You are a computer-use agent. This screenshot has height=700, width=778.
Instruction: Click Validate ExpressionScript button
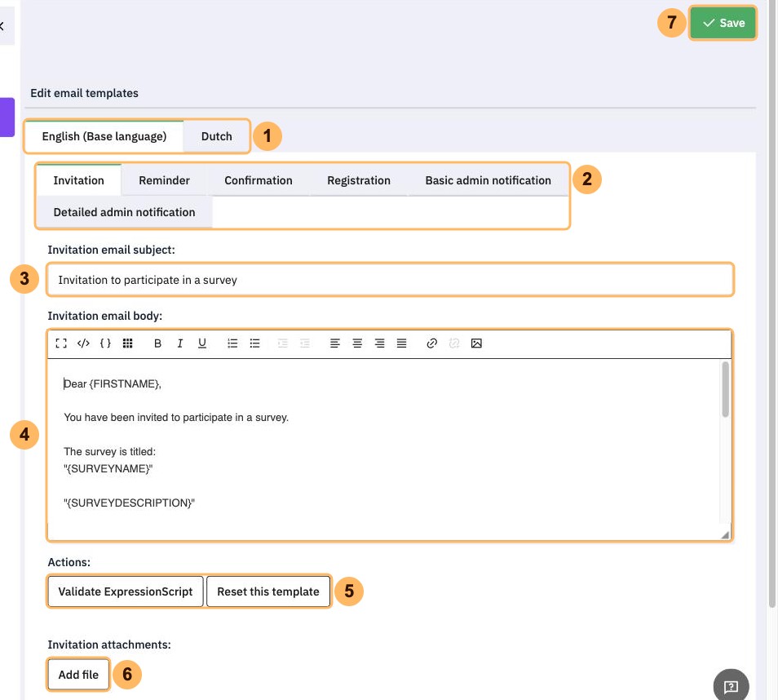tap(126, 591)
